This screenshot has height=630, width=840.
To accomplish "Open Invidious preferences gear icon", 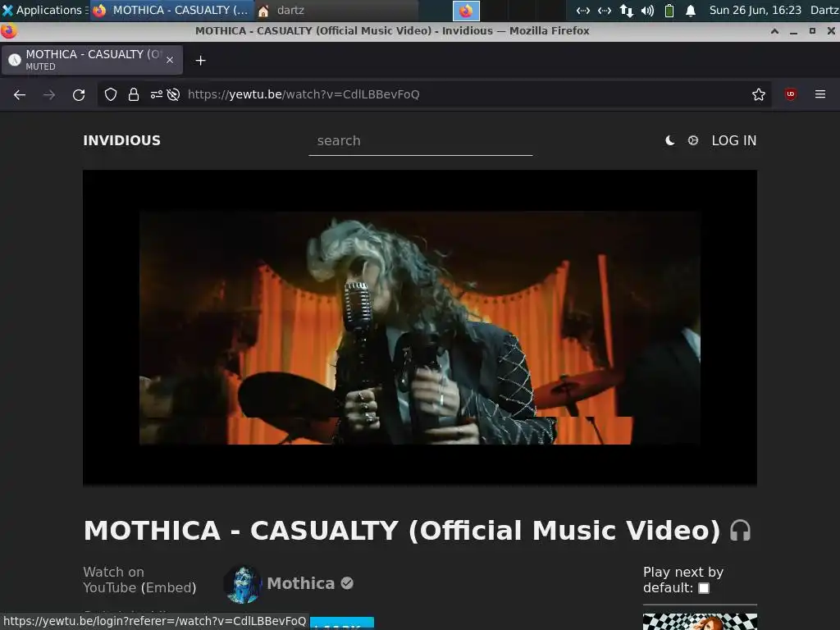I will 692,140.
